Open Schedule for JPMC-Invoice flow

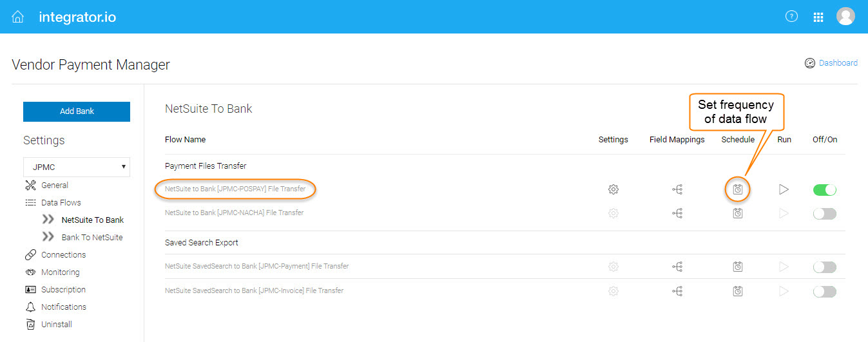pyautogui.click(x=738, y=291)
